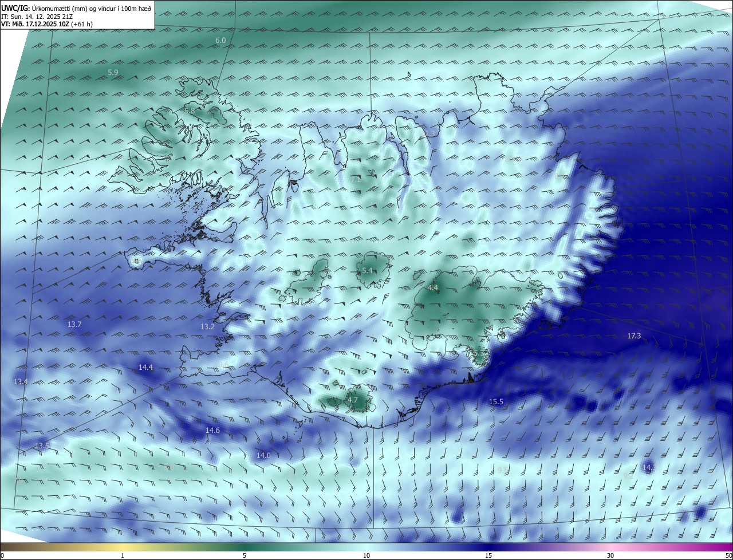This screenshot has width=733, height=560.
Task: Click the colorbar tick label 0
Action: pos(2,555)
